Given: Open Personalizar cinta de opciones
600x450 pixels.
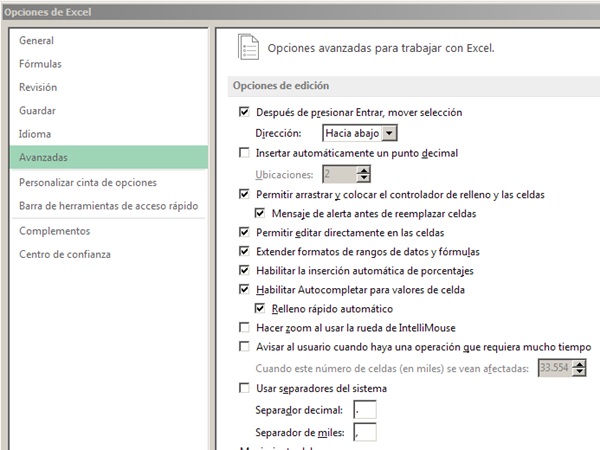Looking at the screenshot, I should click(x=88, y=183).
